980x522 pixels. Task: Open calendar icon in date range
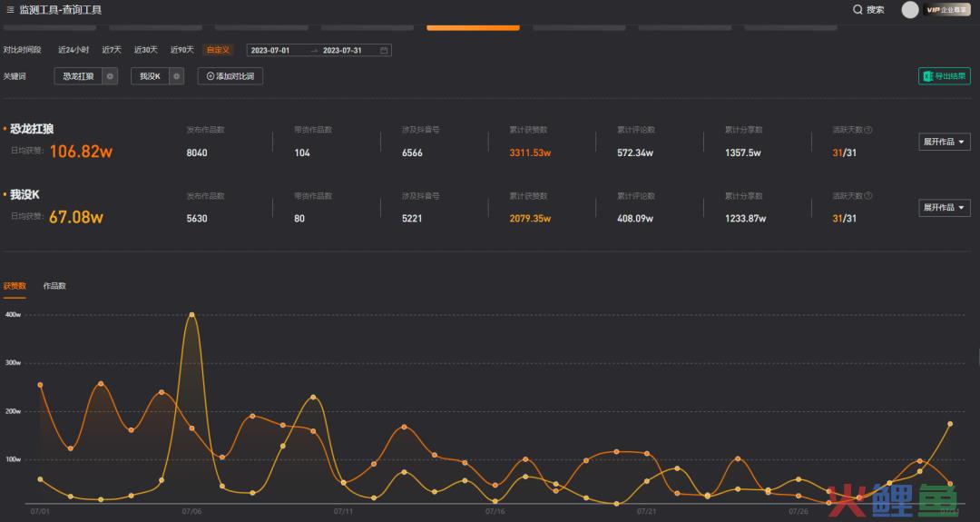click(384, 50)
